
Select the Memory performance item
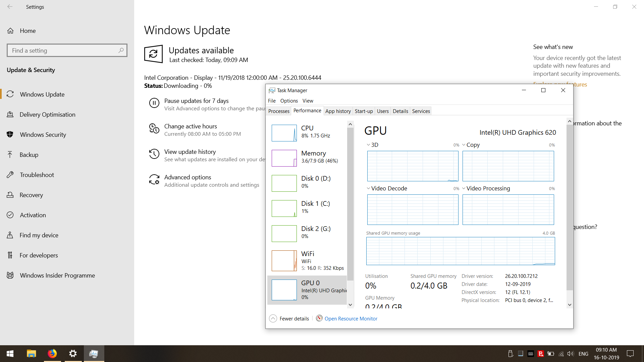pyautogui.click(x=307, y=158)
